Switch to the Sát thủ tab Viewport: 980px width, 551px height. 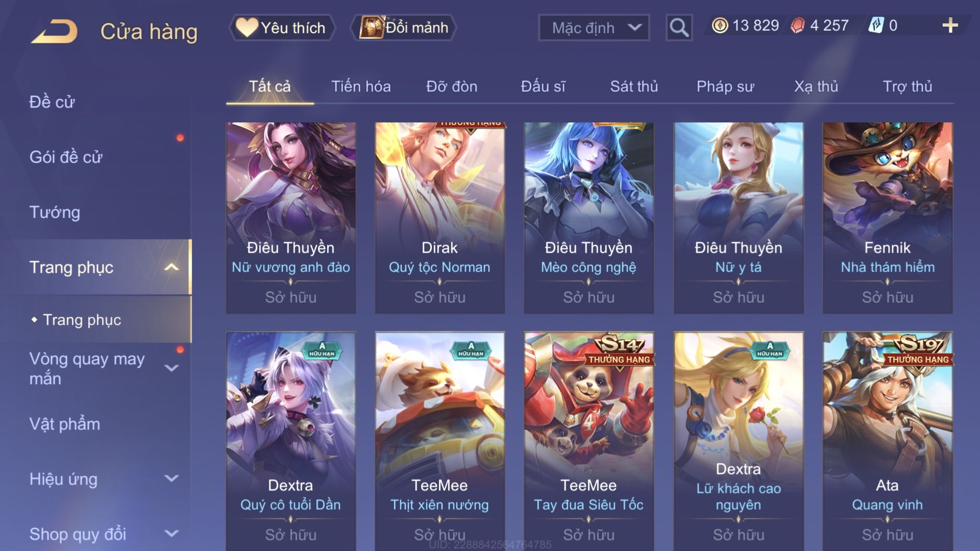[x=634, y=87]
